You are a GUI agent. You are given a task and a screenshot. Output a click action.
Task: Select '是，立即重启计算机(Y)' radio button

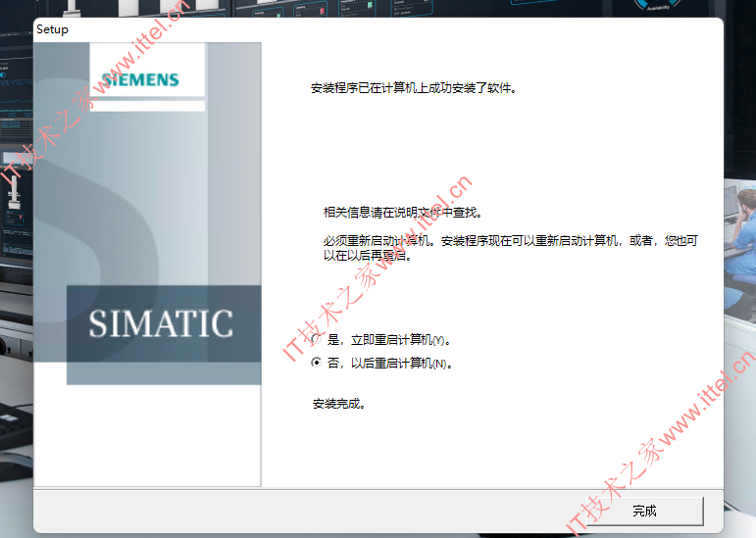[317, 340]
